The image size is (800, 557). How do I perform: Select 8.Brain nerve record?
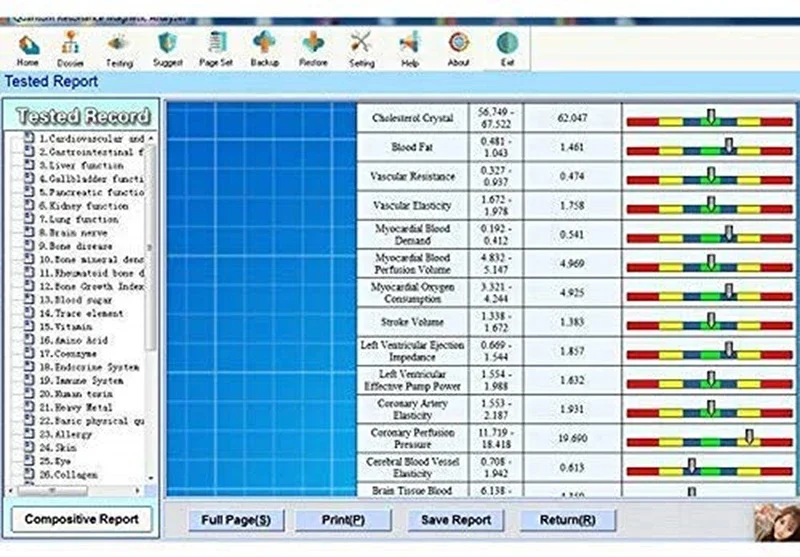pos(73,233)
